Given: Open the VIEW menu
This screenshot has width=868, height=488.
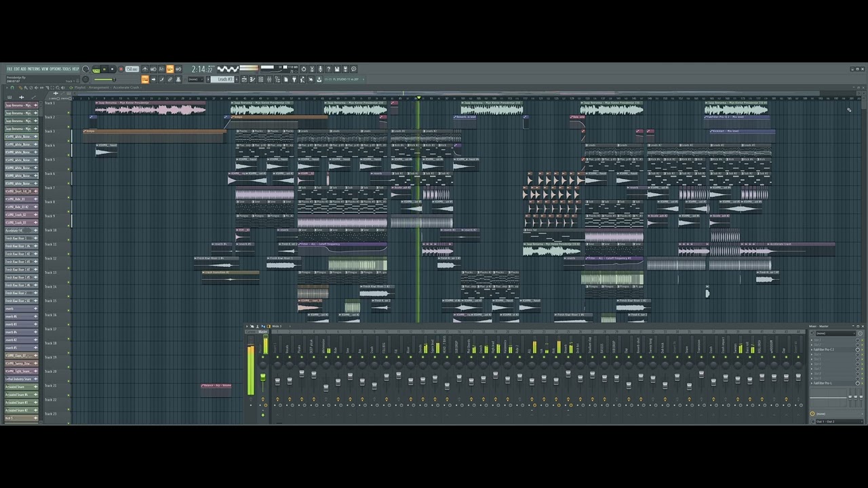Looking at the screenshot, I should point(45,69).
